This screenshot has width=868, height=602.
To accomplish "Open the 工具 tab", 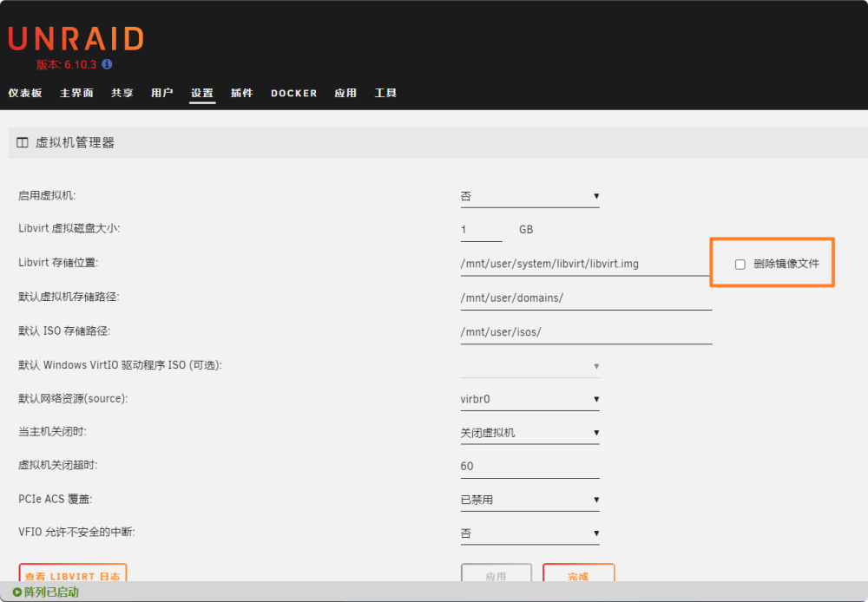I will 385,93.
